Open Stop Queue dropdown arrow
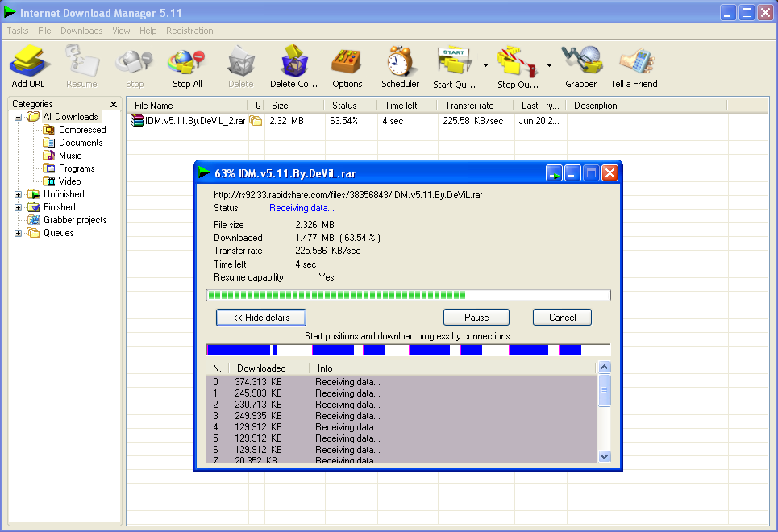 click(549, 65)
